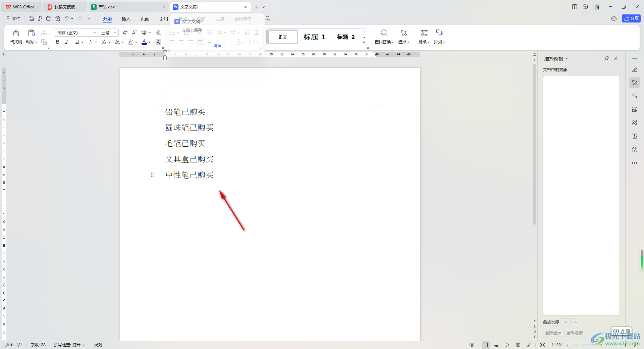Image resolution: width=644 pixels, height=349 pixels.
Task: Toggle Underline formatting
Action: coord(77,42)
